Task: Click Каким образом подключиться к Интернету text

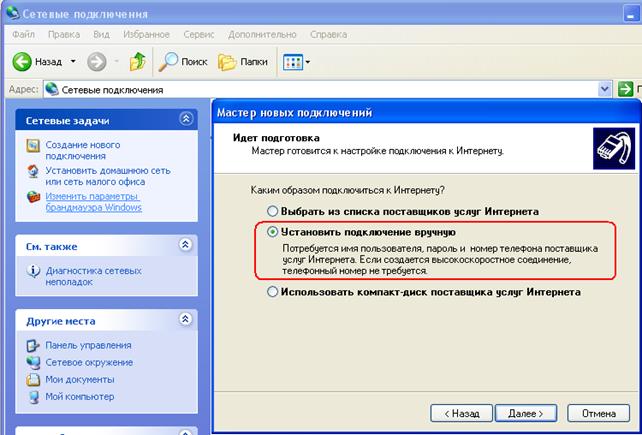Action: (348, 190)
